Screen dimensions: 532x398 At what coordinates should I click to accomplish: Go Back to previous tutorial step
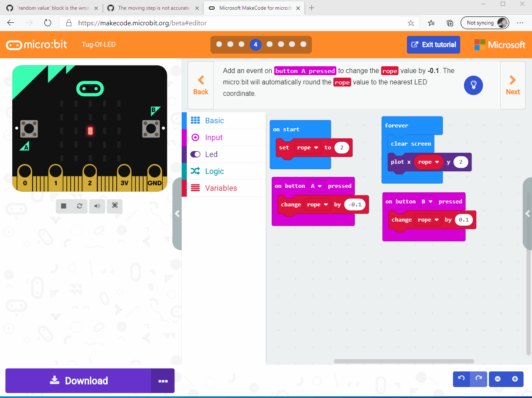[201, 85]
